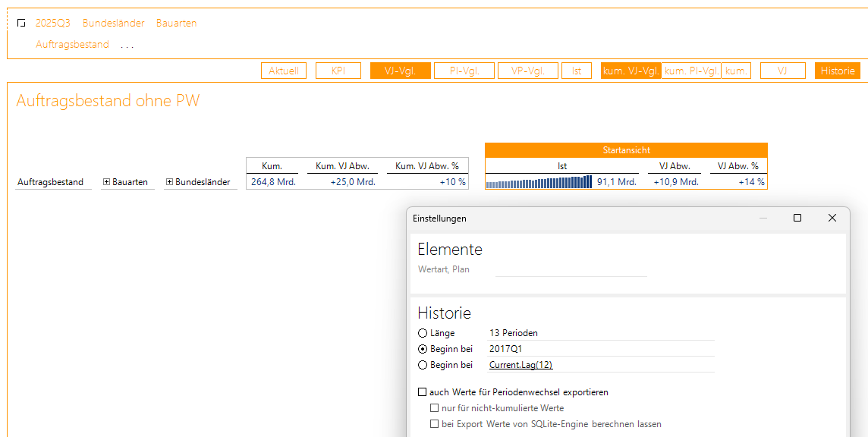Close the Einstellungen dialog
This screenshot has width=868, height=437.
[x=832, y=218]
